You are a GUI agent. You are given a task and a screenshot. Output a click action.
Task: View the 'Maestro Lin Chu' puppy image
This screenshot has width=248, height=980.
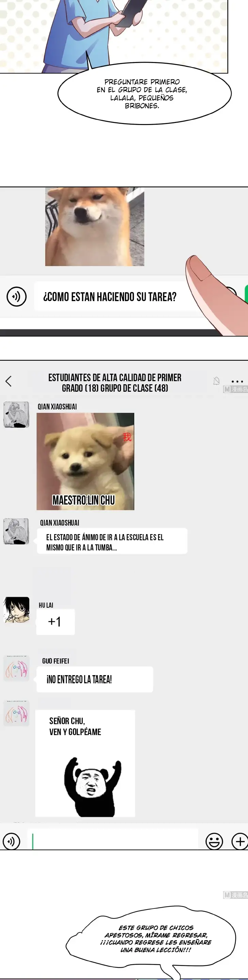pos(85,462)
